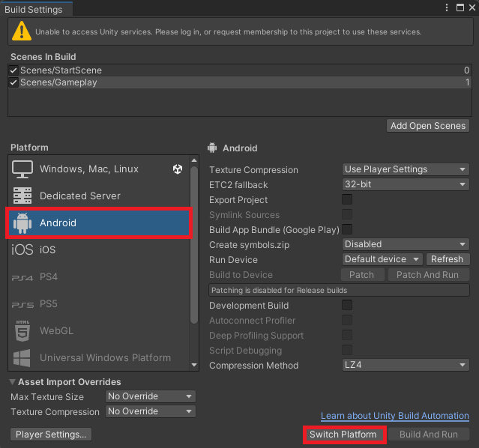Select the Dedicated Server platform
Screen dimensions: 479x448
click(x=99, y=196)
